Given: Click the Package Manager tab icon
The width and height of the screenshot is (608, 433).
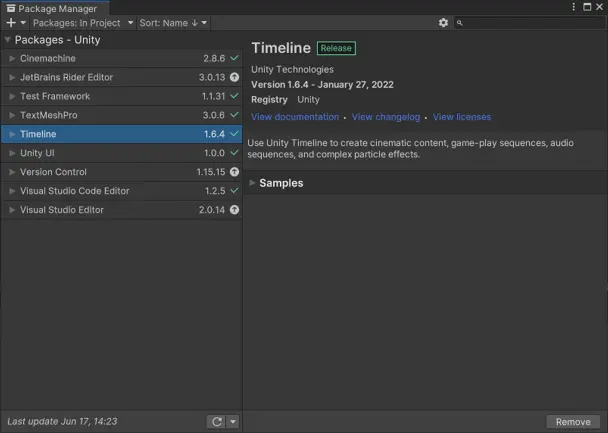Looking at the screenshot, I should (11, 9).
